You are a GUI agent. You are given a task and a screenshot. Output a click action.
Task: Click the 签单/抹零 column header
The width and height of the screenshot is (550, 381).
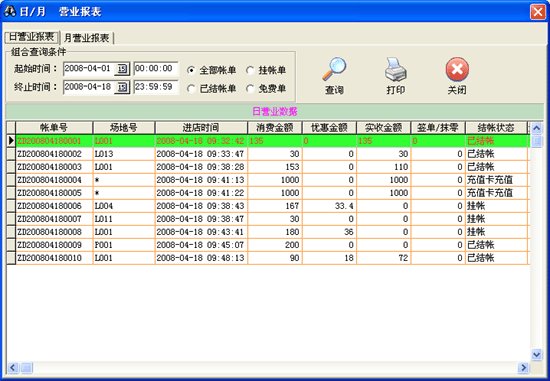click(438, 128)
